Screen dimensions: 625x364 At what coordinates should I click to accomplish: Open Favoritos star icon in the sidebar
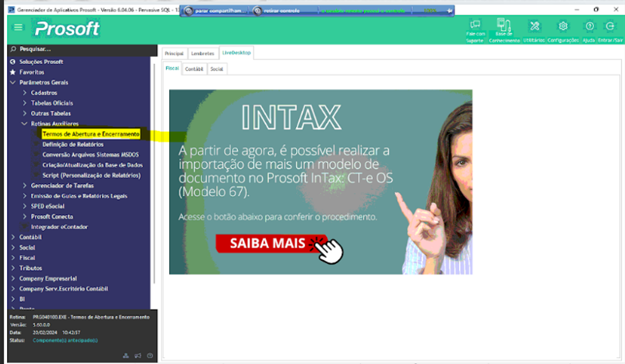[13, 72]
